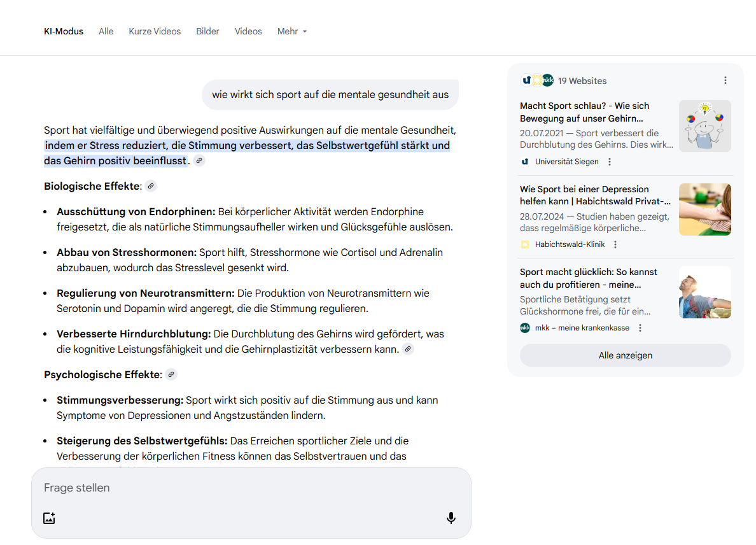The height and width of the screenshot is (545, 756).
Task: Click link icon next to Psychologische Effekte
Action: click(x=171, y=374)
